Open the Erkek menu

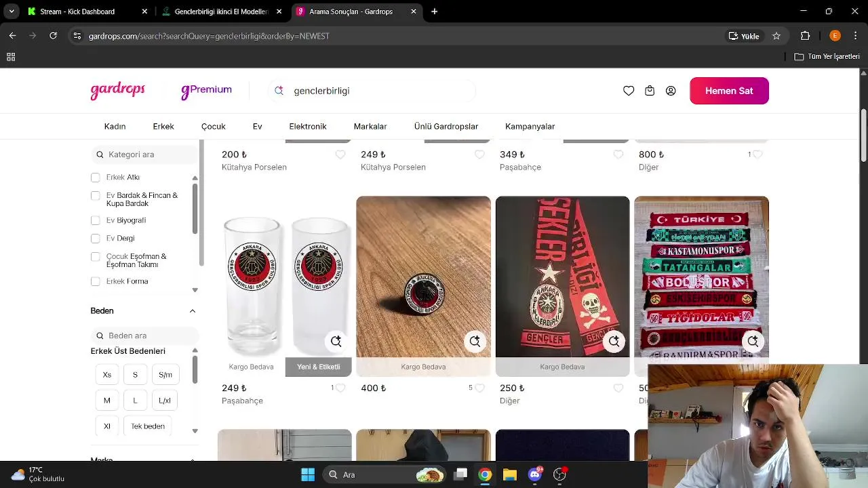click(163, 126)
